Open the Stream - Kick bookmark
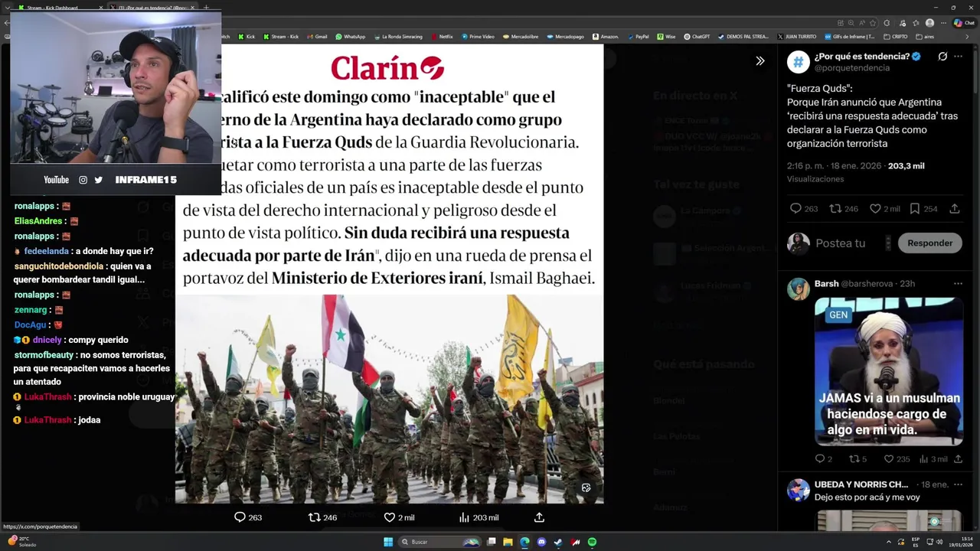Viewport: 980px width, 551px height. click(280, 36)
